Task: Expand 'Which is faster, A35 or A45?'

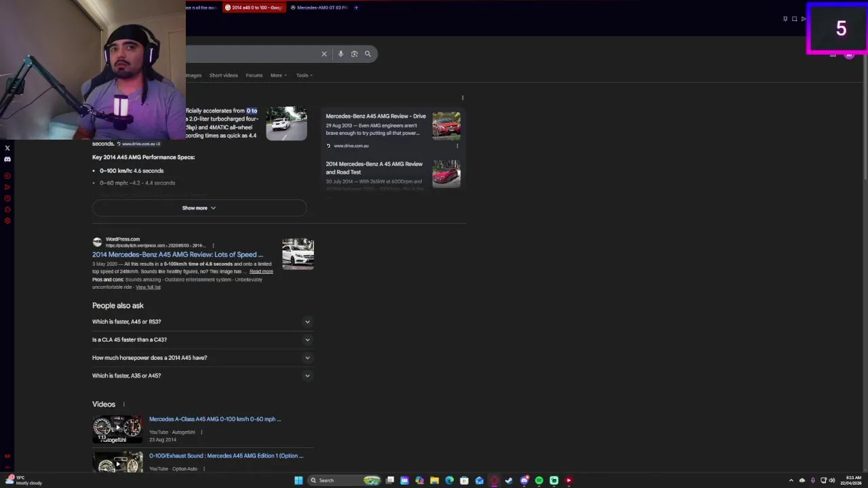Action: pos(201,375)
